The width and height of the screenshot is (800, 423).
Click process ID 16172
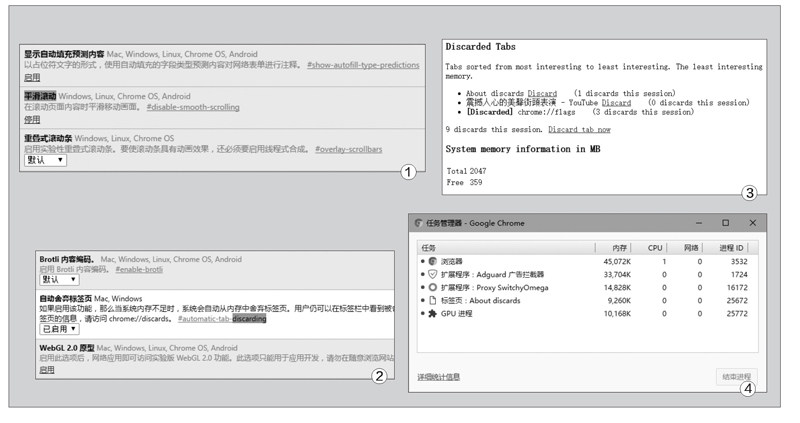pos(737,288)
